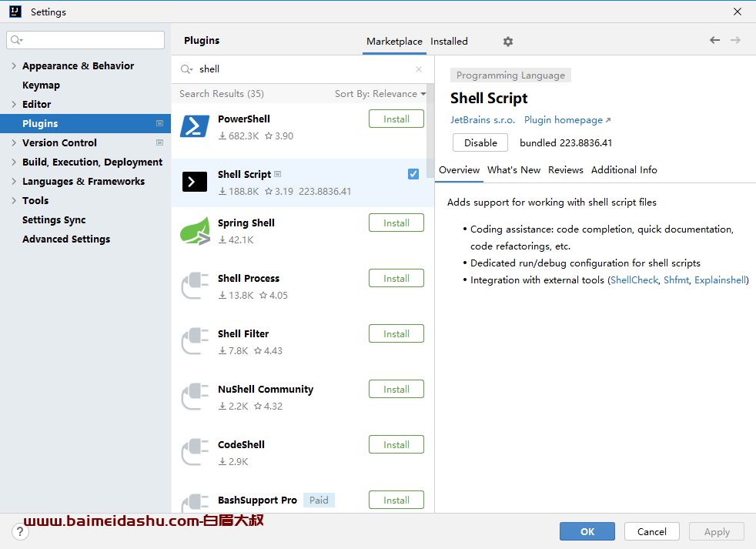The image size is (756, 549).
Task: Click the plugins settings gear icon
Action: coord(507,42)
